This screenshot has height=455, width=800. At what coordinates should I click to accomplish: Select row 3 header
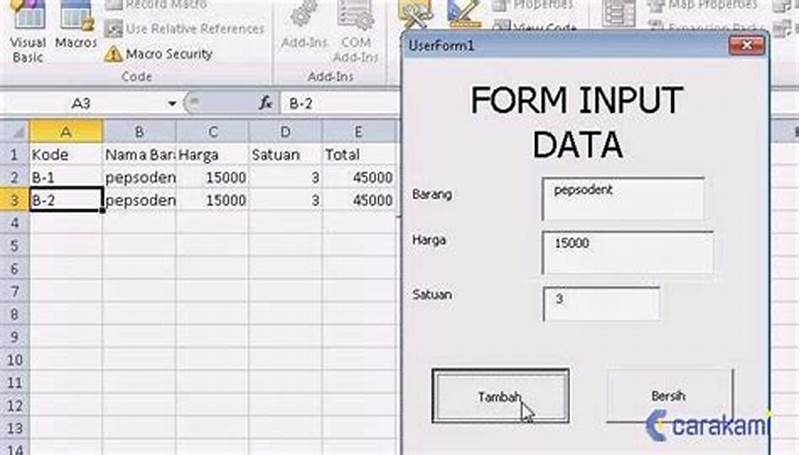(14, 200)
